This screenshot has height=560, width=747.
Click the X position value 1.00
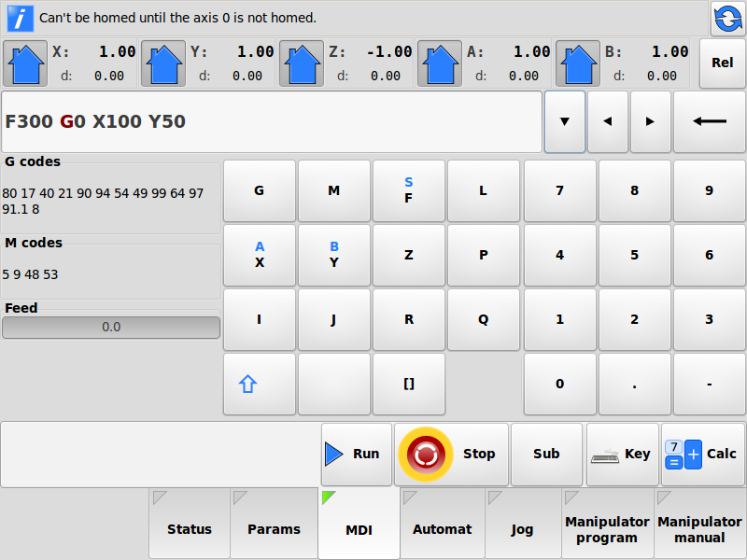[x=118, y=51]
